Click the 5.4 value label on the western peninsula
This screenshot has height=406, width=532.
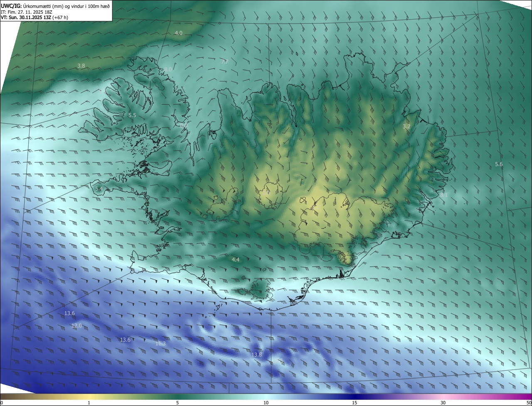pos(99,189)
